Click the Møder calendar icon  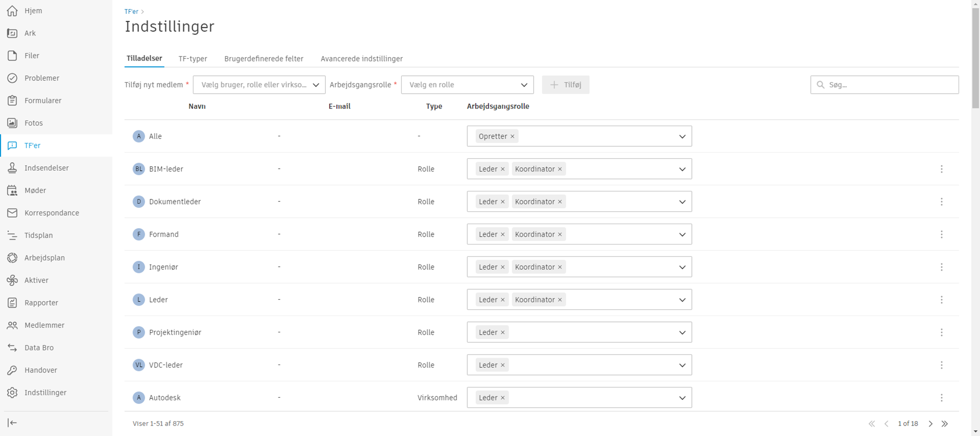point(12,190)
